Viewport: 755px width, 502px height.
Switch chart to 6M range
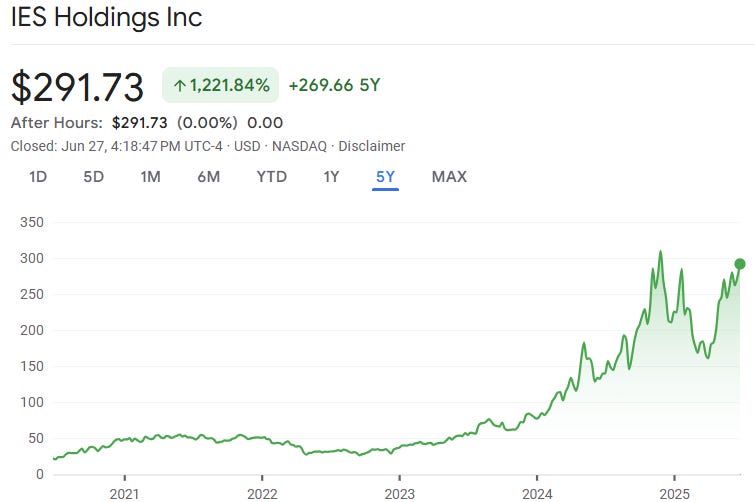208,177
